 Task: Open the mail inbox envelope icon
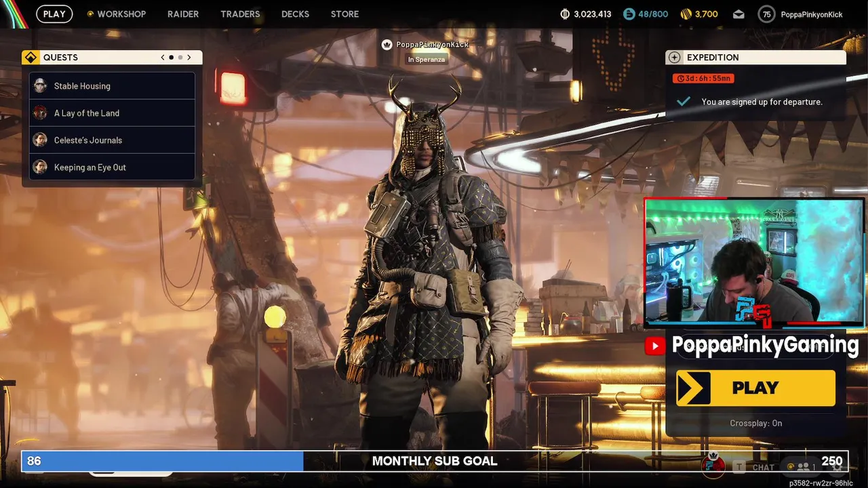click(738, 14)
